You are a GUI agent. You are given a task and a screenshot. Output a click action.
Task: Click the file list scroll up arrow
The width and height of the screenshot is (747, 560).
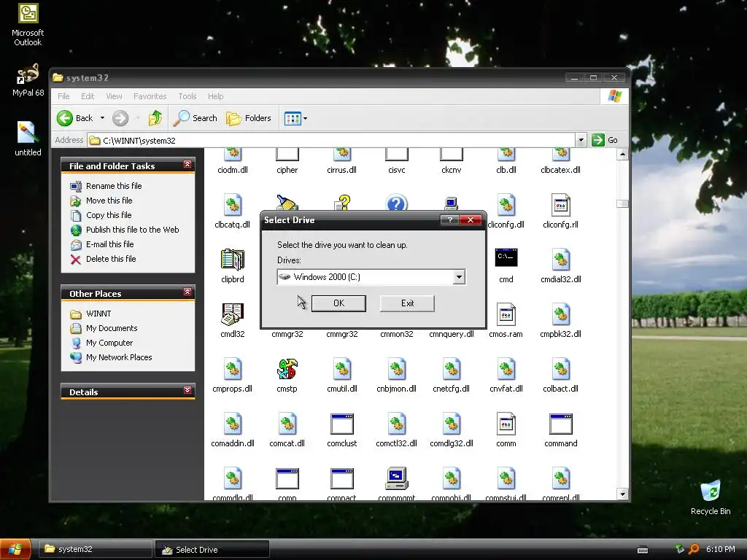coord(622,155)
